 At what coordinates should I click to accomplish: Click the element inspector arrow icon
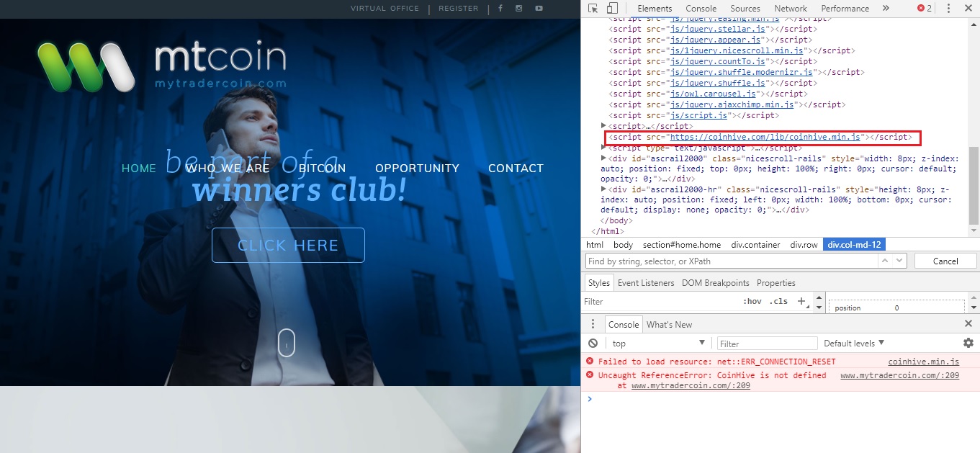(x=593, y=9)
